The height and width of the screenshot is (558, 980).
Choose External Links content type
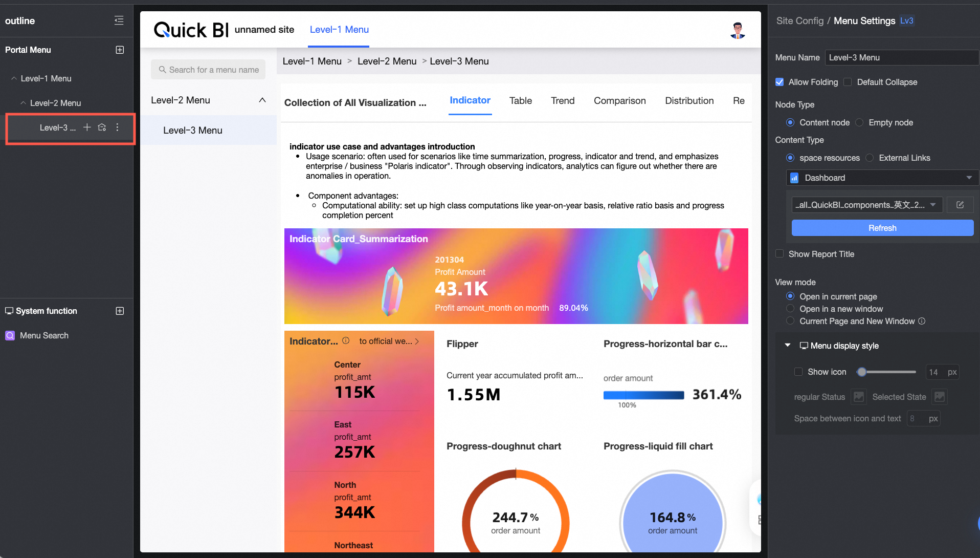[870, 158]
